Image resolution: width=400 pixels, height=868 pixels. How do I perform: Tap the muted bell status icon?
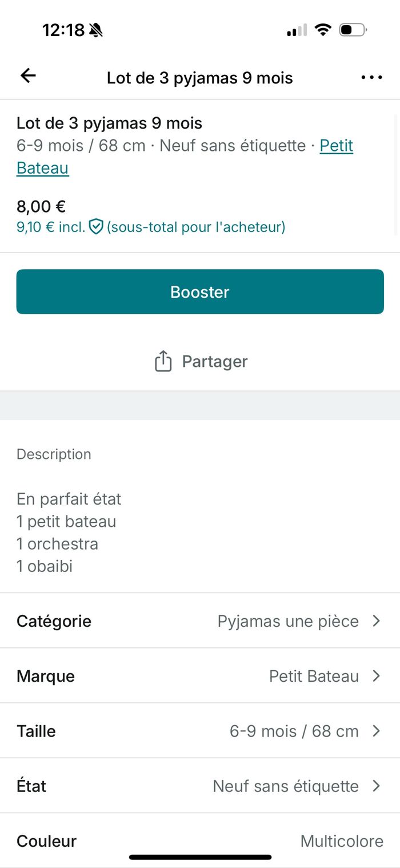[96, 30]
